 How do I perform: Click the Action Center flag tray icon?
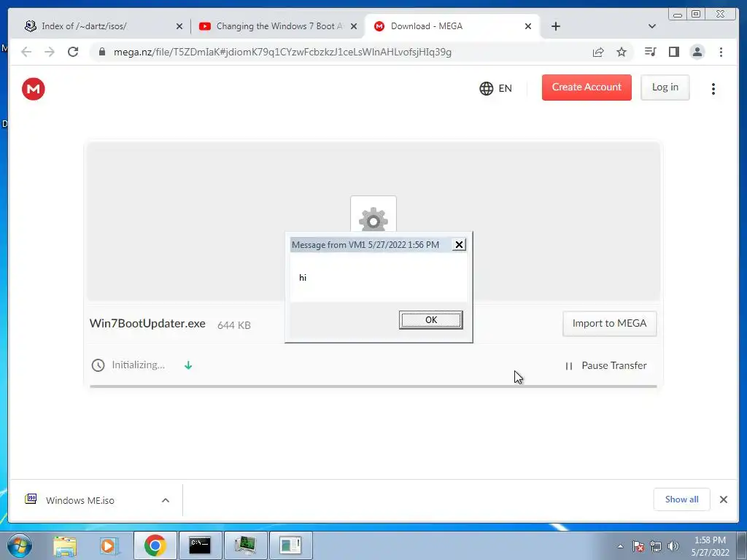tap(638, 546)
